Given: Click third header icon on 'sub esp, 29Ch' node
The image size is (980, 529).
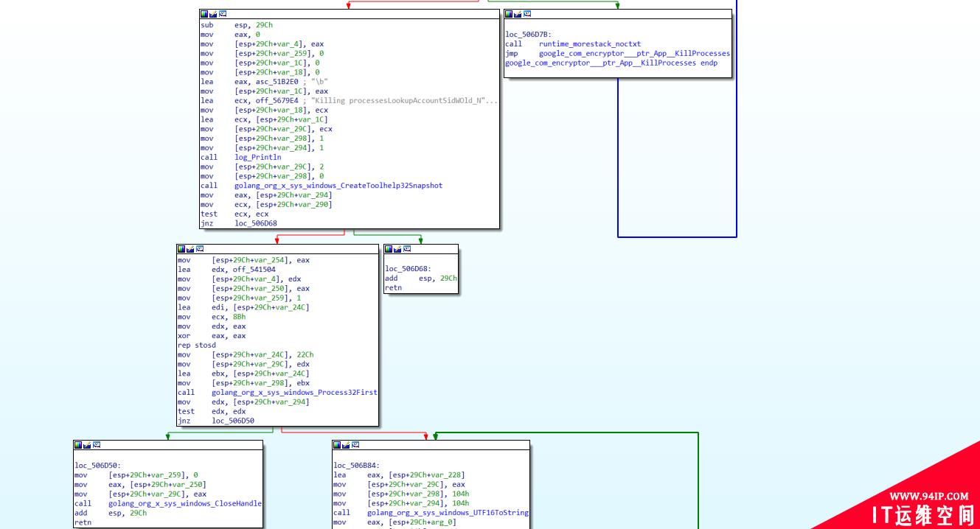Looking at the screenshot, I should coord(223,14).
